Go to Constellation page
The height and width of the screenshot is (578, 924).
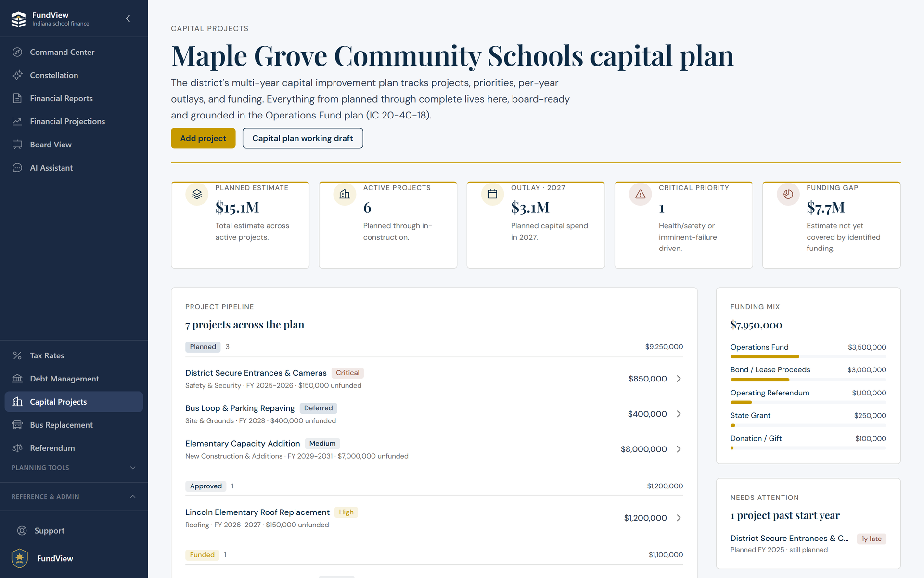coord(74,75)
